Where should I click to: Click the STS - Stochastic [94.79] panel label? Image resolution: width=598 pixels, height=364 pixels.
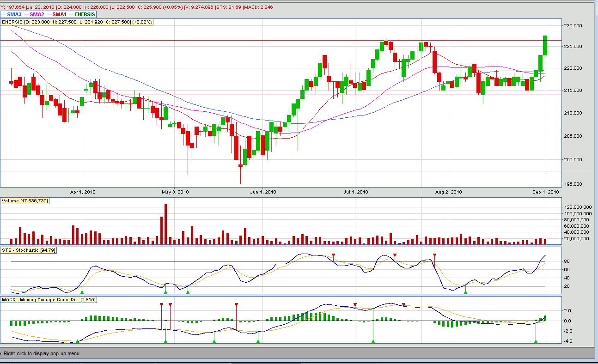click(29, 250)
